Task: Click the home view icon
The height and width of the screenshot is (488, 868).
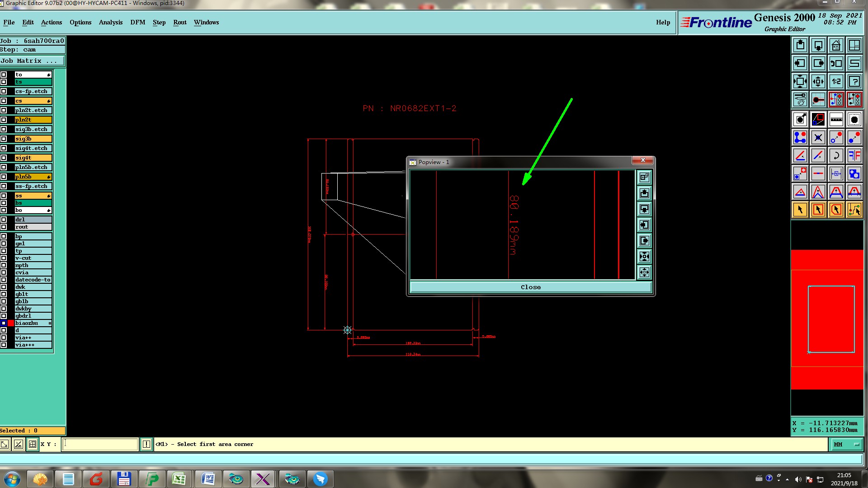Action: coord(836,46)
